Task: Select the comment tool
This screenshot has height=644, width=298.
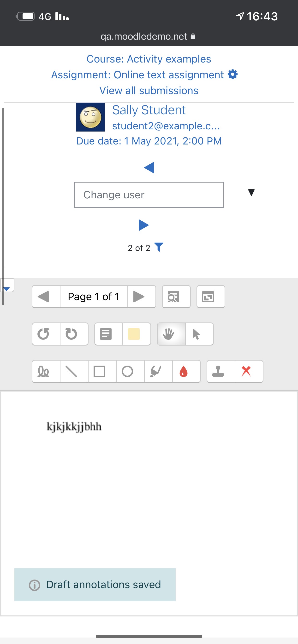Action: click(109, 334)
